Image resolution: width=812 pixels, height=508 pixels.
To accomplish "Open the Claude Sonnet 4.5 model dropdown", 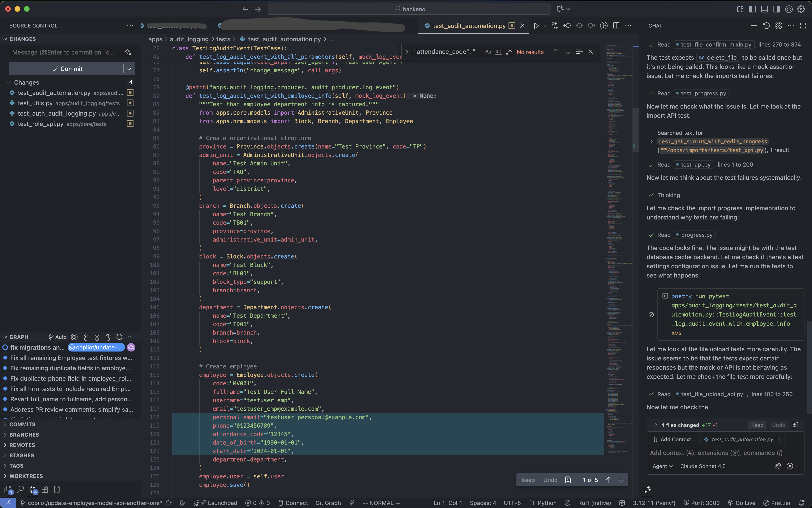I will 704,466.
